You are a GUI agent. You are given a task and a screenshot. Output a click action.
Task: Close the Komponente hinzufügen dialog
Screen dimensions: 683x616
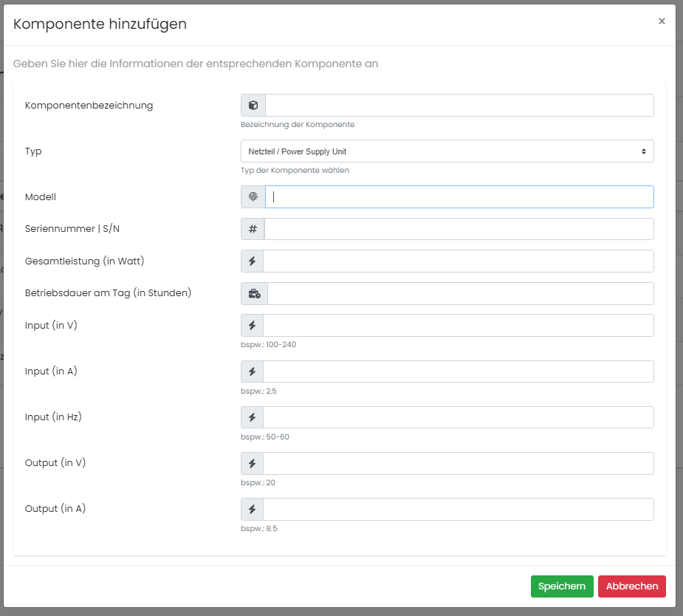click(x=662, y=21)
